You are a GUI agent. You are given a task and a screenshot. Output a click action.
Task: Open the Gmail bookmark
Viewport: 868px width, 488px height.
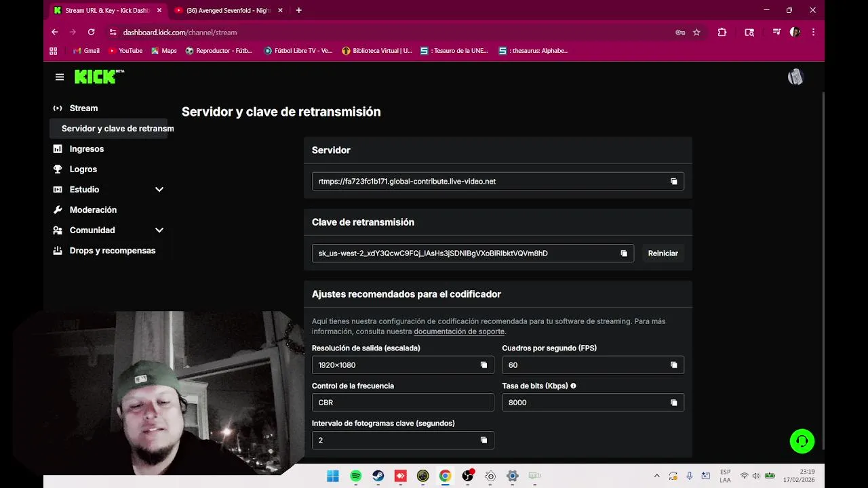click(x=86, y=51)
